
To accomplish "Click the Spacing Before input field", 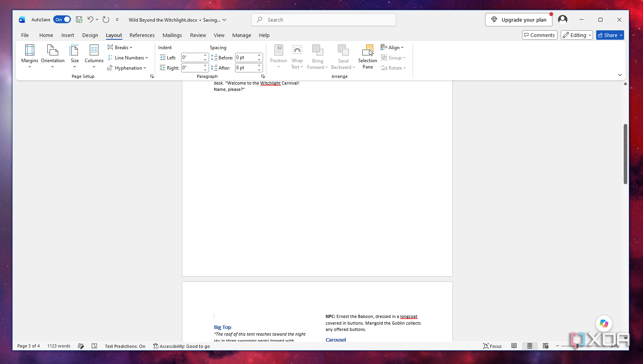I will (x=246, y=57).
